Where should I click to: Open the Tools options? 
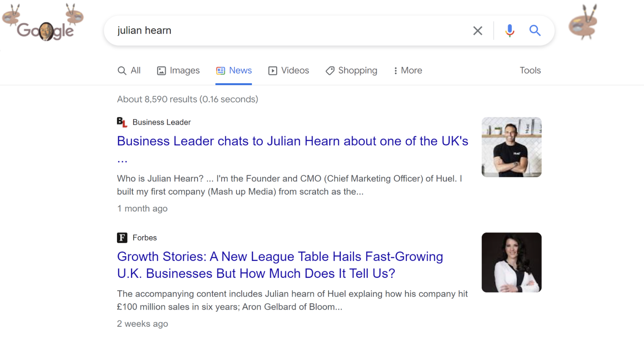(x=530, y=70)
